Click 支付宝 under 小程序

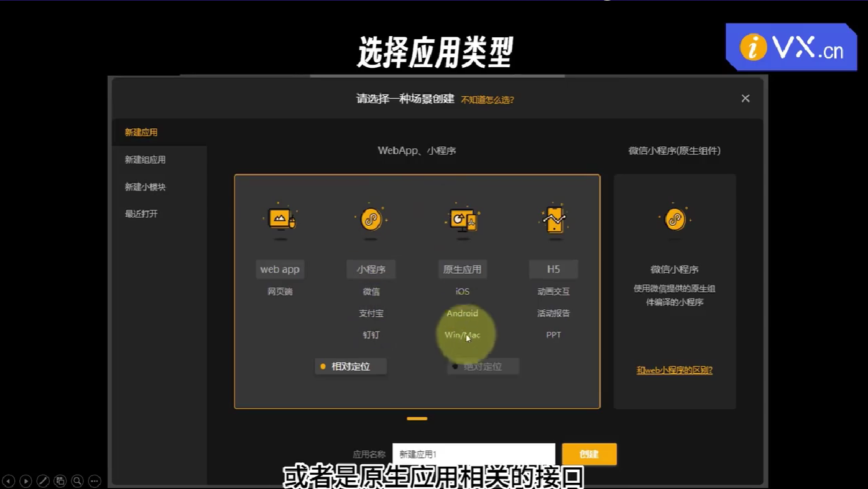pos(371,314)
